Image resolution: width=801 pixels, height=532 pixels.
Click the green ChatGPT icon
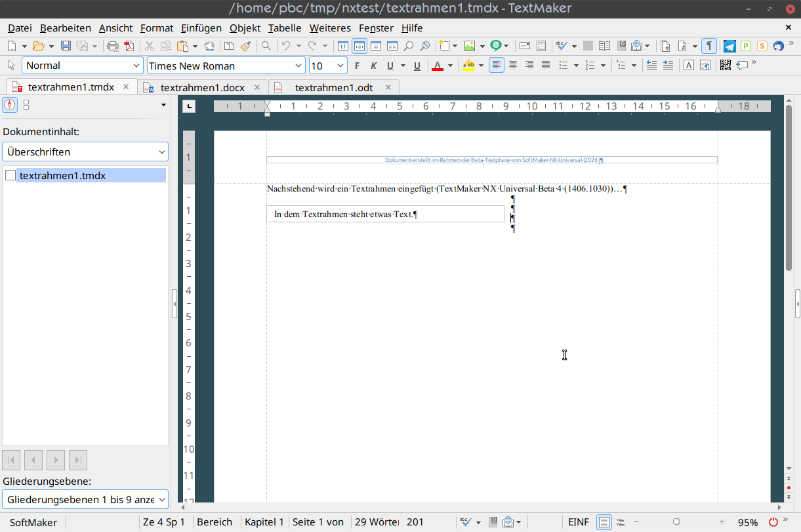[497, 46]
